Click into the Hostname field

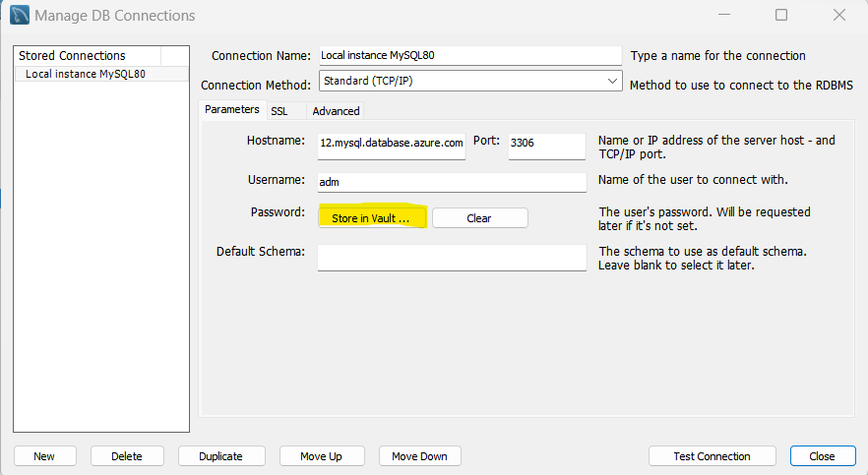pos(392,146)
